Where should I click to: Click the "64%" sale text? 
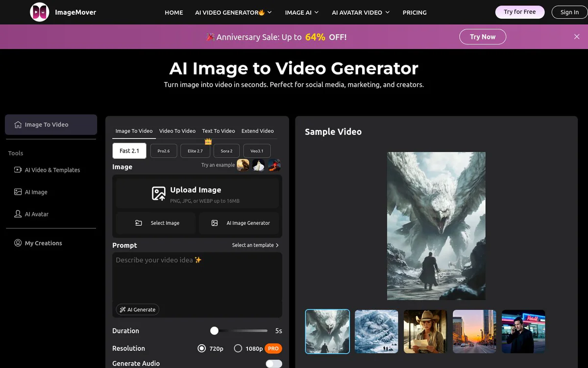[x=315, y=37]
